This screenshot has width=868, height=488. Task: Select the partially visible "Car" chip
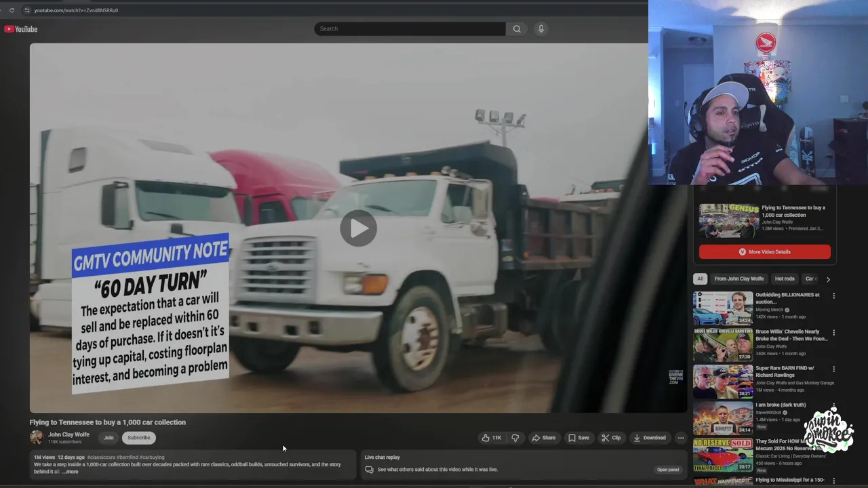[810, 279]
